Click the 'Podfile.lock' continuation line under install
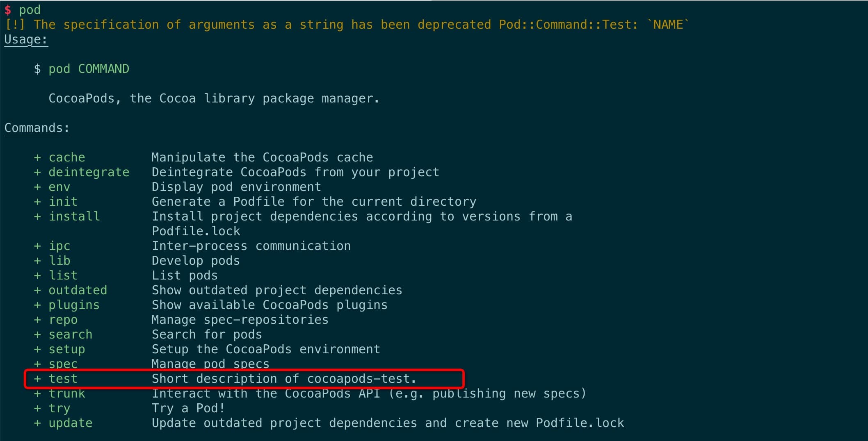This screenshot has height=441, width=868. point(196,231)
